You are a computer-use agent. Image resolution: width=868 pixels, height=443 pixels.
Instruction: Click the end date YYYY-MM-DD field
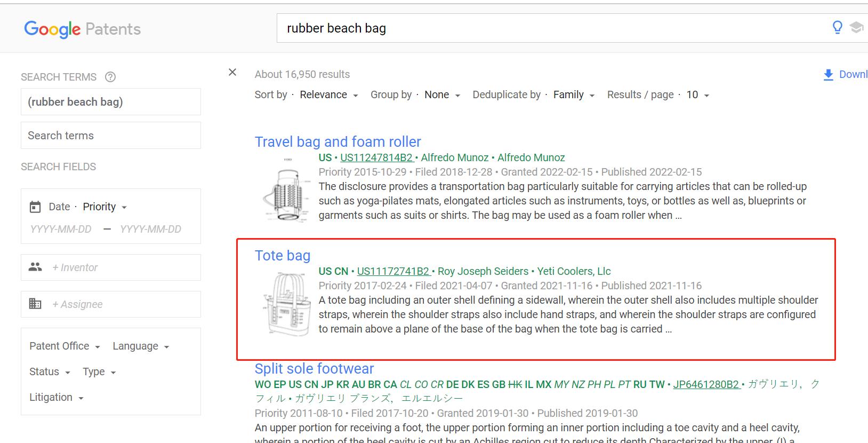pos(151,229)
